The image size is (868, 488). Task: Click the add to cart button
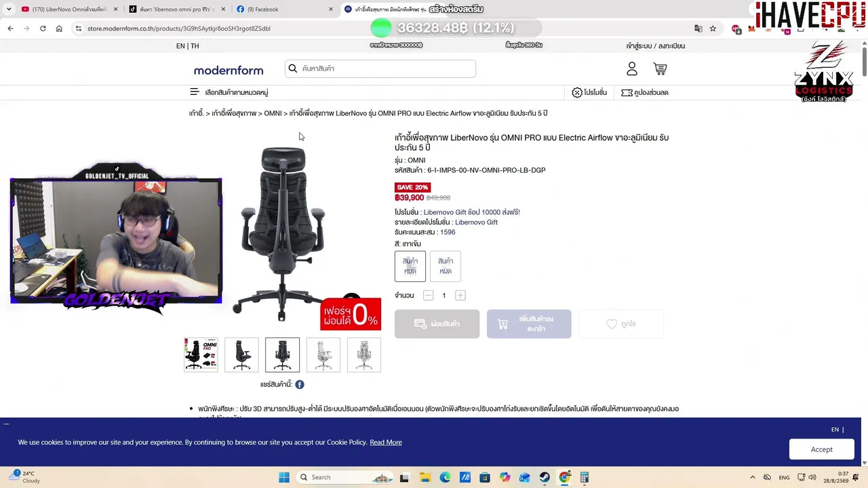(x=529, y=324)
